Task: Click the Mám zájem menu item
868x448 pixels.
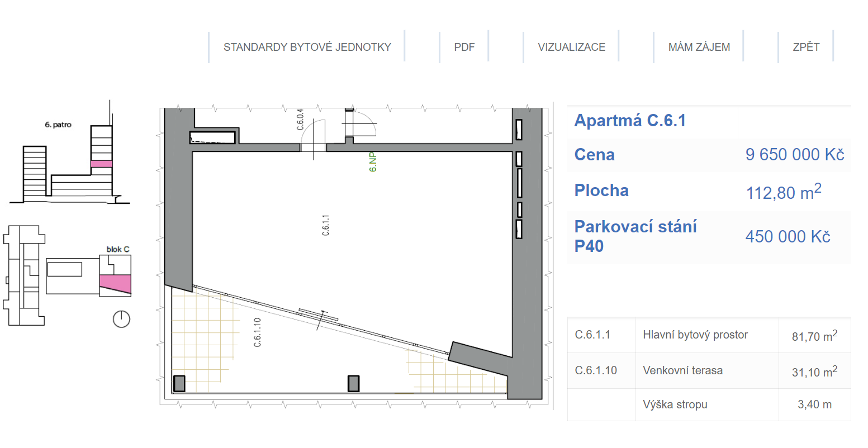Action: click(699, 47)
